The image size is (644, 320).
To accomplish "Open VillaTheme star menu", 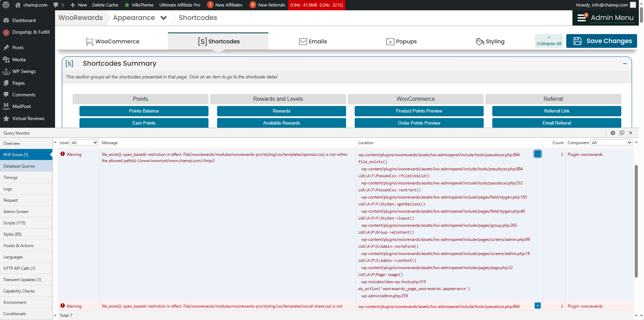I will 139,5.
